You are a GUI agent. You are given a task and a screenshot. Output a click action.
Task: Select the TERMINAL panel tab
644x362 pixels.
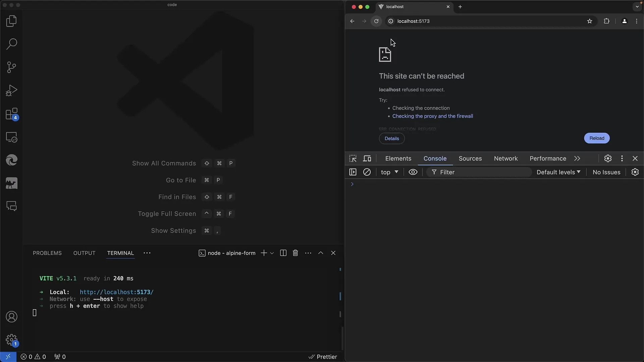pyautogui.click(x=120, y=253)
